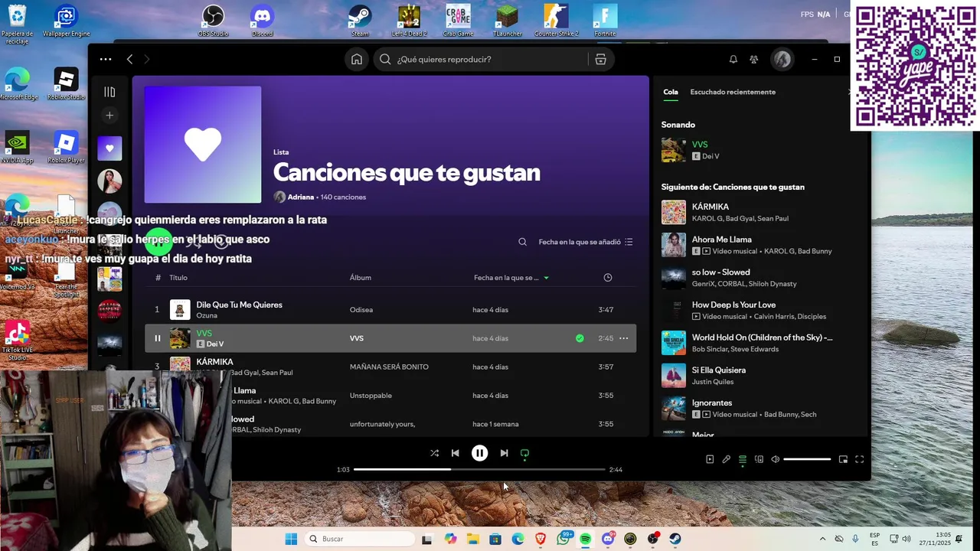Open Friend Activity icon
This screenshot has width=980, height=551.
(x=754, y=59)
